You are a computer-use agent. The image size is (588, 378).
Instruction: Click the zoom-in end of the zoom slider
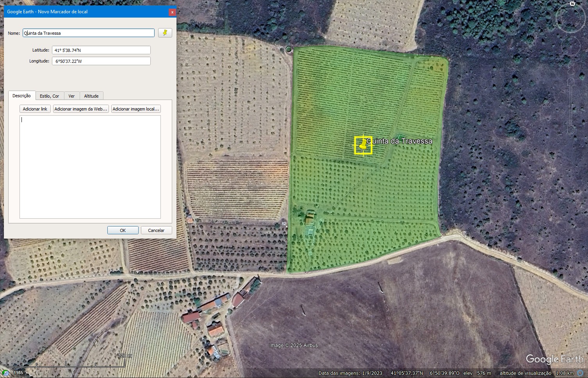571,81
